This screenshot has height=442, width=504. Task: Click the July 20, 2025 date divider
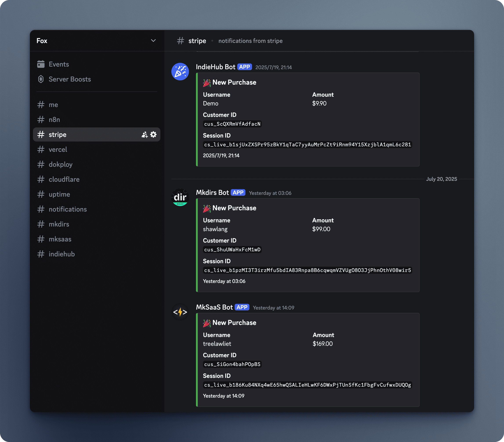tap(442, 179)
